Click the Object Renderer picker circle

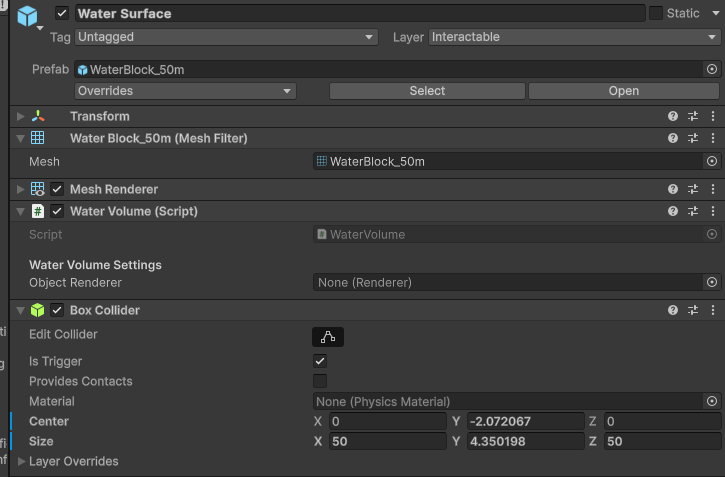[711, 283]
